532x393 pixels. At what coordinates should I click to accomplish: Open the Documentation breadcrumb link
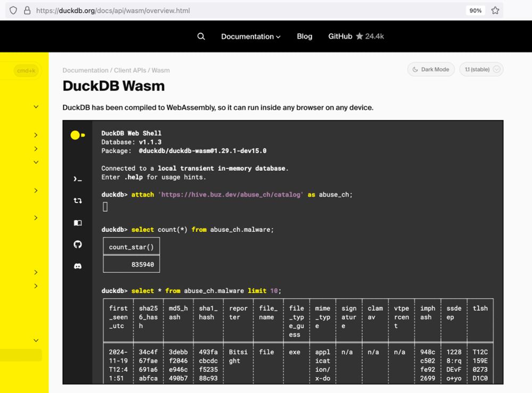coord(85,70)
